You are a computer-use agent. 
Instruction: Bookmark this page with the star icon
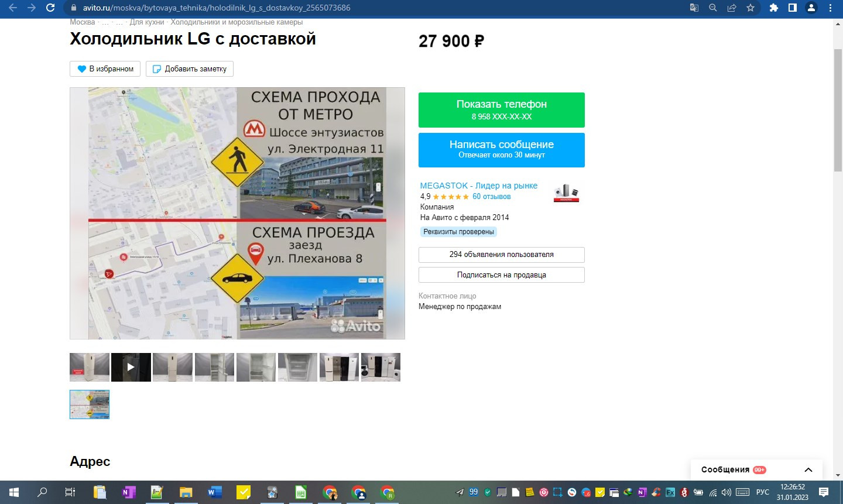pyautogui.click(x=750, y=8)
